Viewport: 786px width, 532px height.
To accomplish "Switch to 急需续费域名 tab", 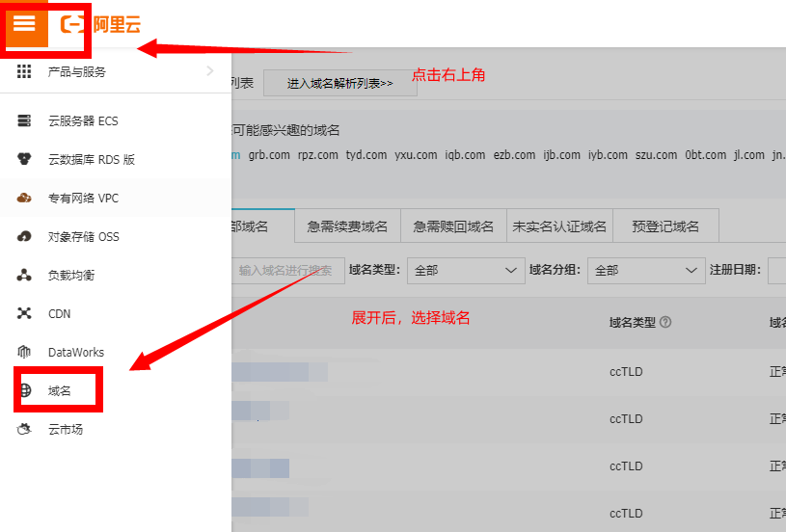I will (x=347, y=226).
